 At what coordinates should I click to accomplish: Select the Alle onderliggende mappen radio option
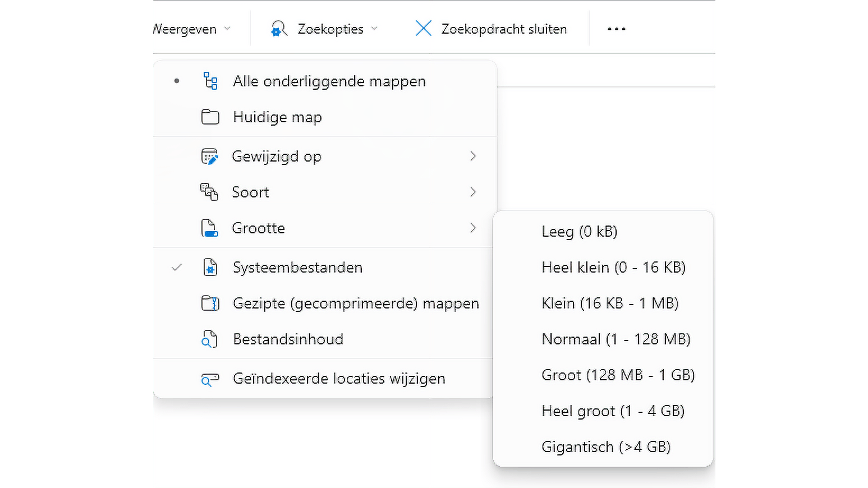pyautogui.click(x=329, y=81)
